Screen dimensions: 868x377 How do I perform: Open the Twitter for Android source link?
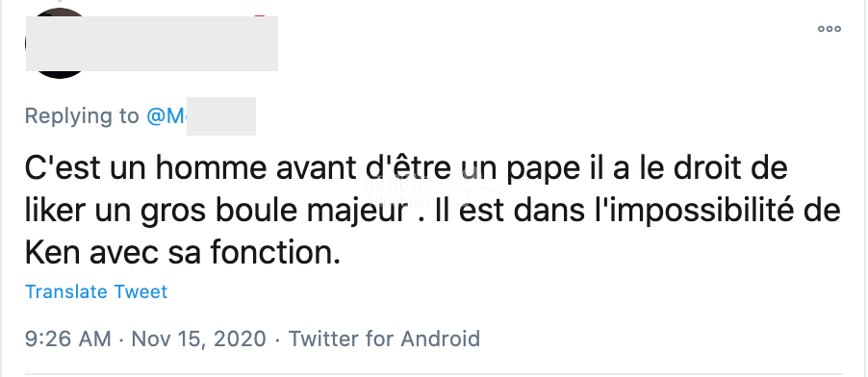[x=384, y=339]
